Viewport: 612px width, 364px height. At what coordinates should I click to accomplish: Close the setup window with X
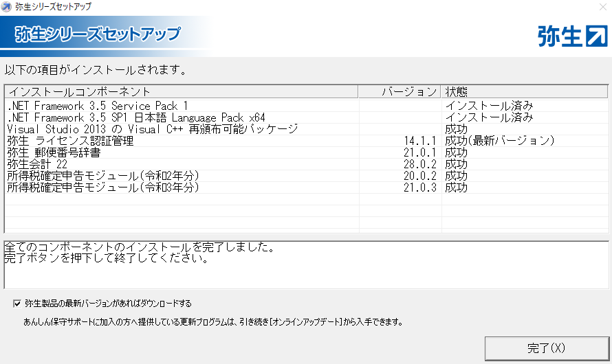602,7
